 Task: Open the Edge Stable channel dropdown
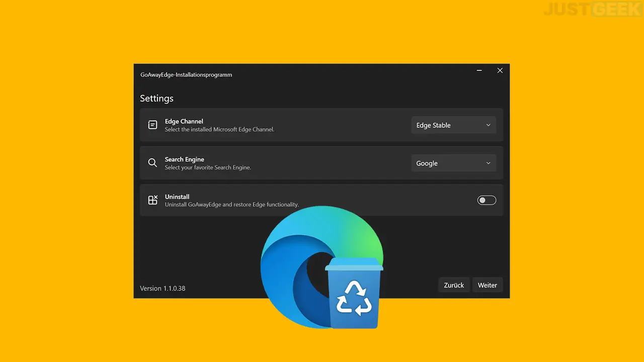point(454,125)
